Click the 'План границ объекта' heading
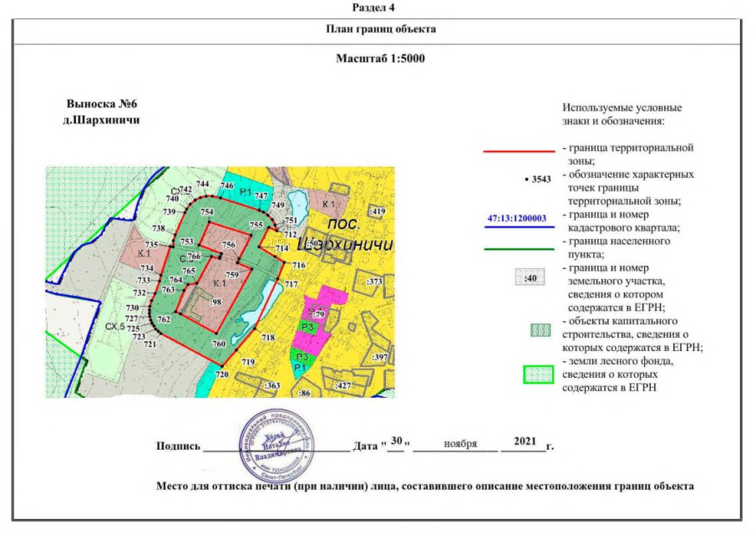The width and height of the screenshot is (756, 535). click(380, 29)
